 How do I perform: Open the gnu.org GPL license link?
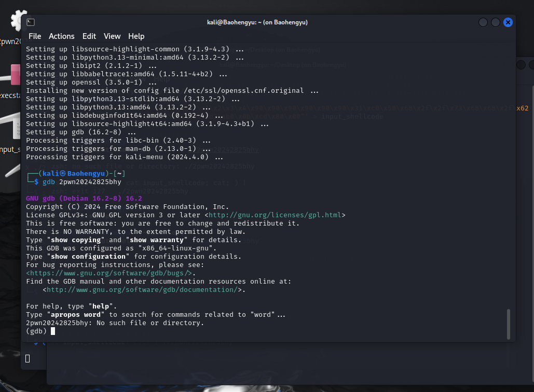click(x=275, y=215)
